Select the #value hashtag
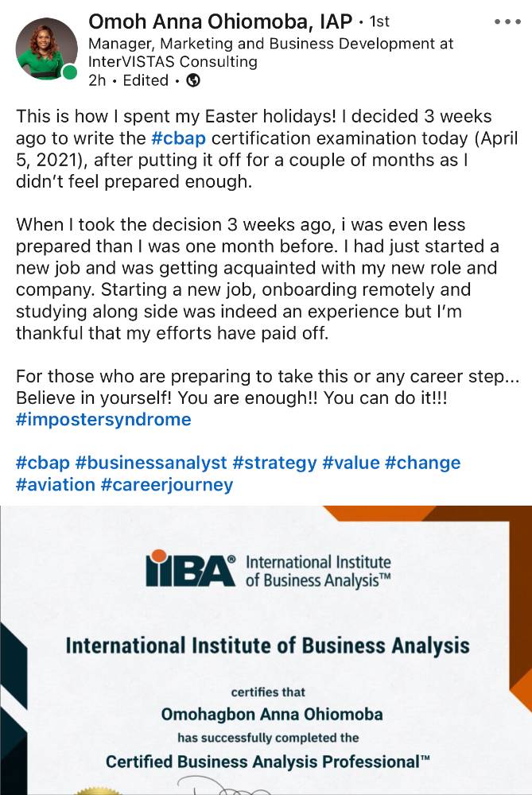Image resolution: width=532 pixels, height=795 pixels. pos(351,463)
